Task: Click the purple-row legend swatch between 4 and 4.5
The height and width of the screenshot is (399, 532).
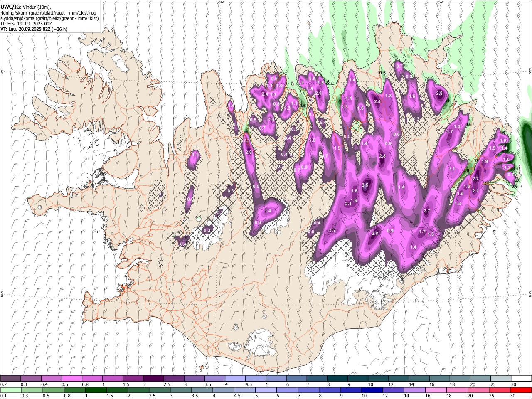Action: (x=235, y=379)
